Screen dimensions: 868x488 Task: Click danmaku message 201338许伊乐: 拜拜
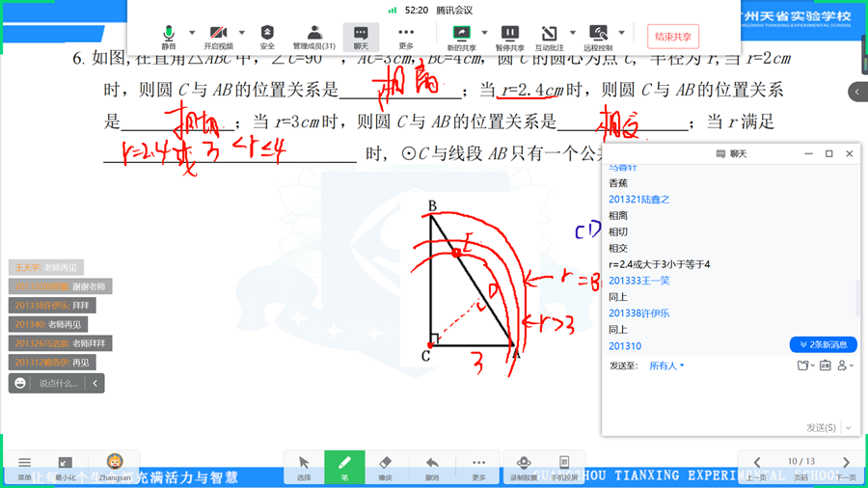tap(52, 305)
